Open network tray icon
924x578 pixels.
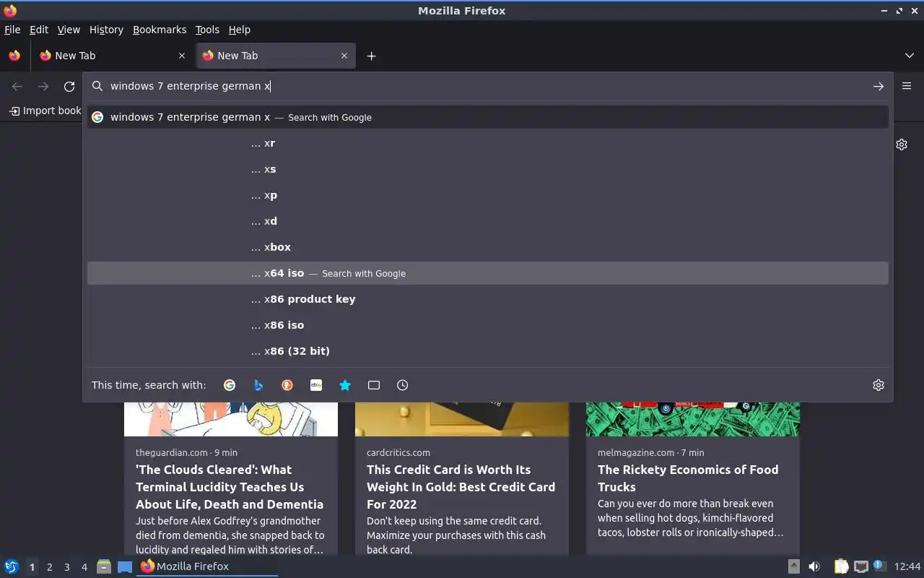pyautogui.click(x=860, y=566)
